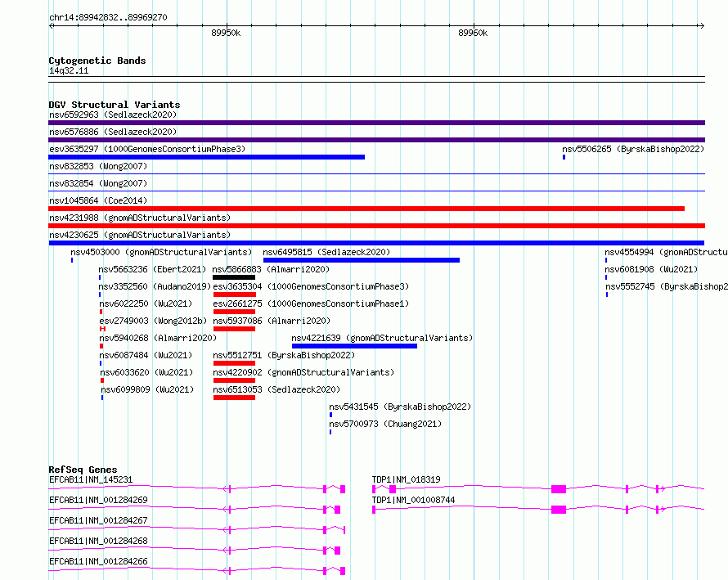Open variant nsv832854 (Wong2007)
This screenshot has width=728, height=580.
coord(98,183)
